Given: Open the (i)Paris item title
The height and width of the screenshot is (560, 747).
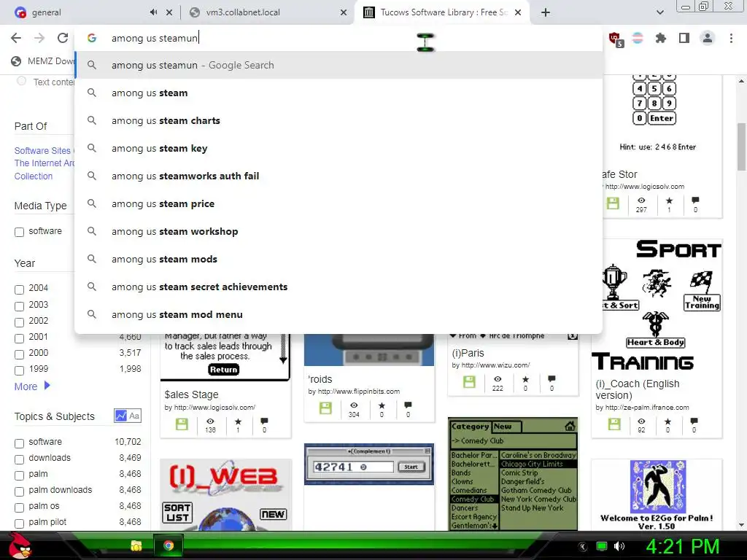Looking at the screenshot, I should point(468,353).
